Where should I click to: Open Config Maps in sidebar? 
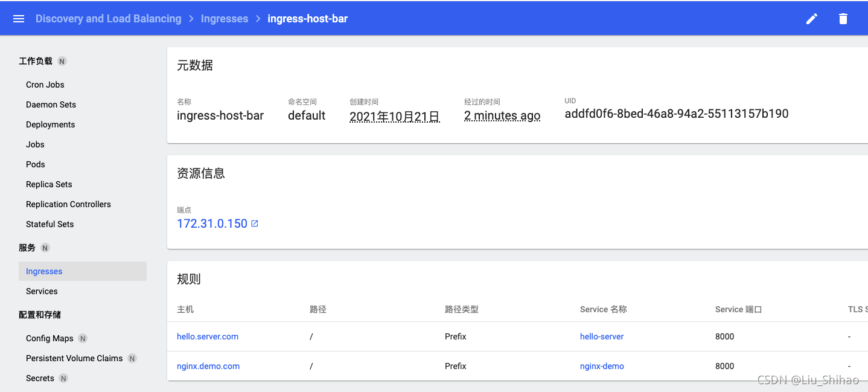point(50,338)
